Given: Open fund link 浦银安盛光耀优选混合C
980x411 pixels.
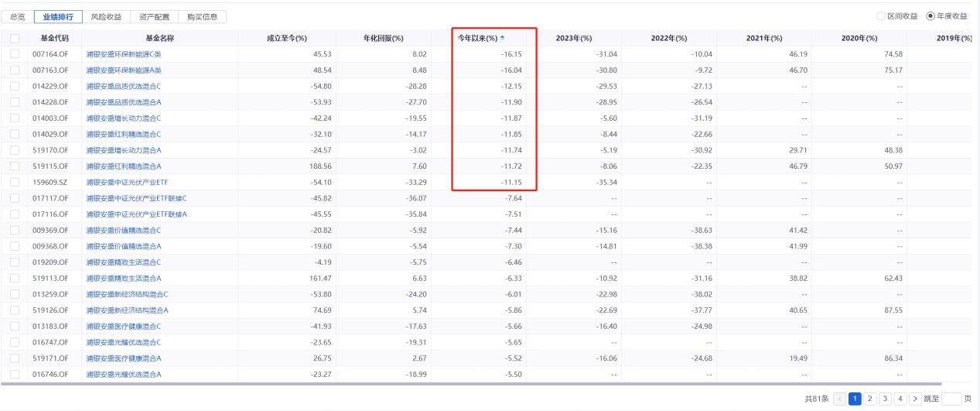Looking at the screenshot, I should pos(124,342).
